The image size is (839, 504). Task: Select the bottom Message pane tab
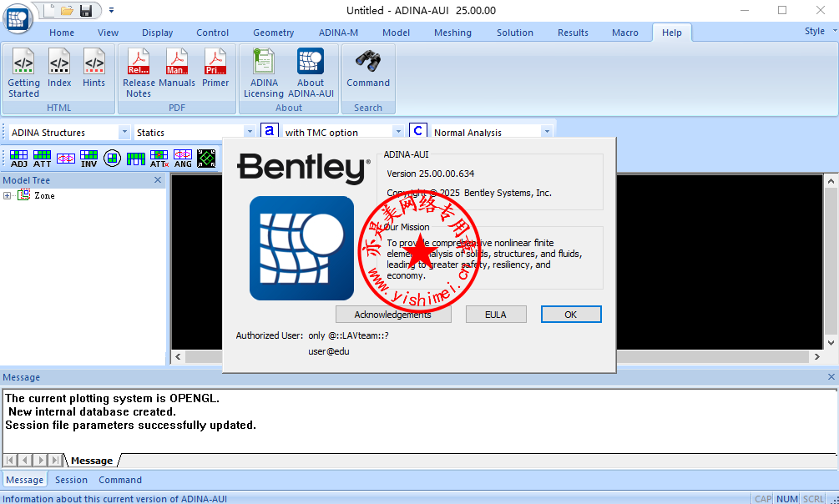(x=24, y=480)
